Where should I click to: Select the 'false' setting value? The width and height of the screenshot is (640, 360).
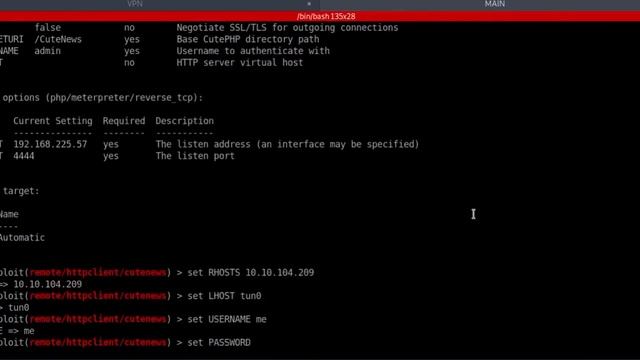tap(47, 28)
